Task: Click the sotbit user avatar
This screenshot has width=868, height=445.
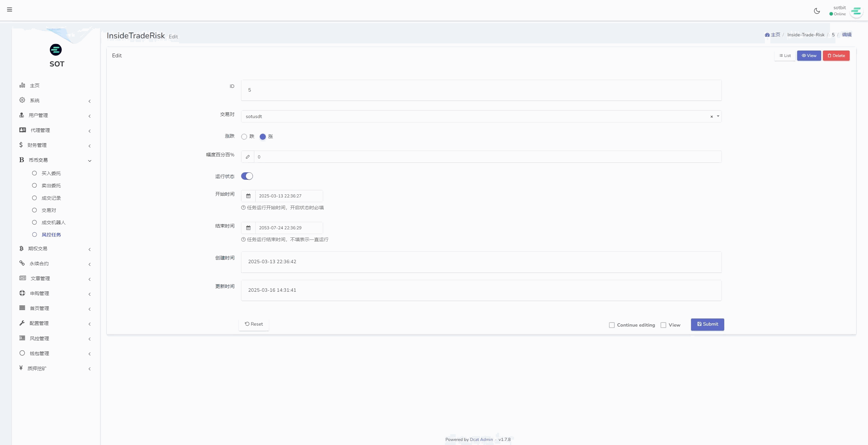Action: click(856, 12)
